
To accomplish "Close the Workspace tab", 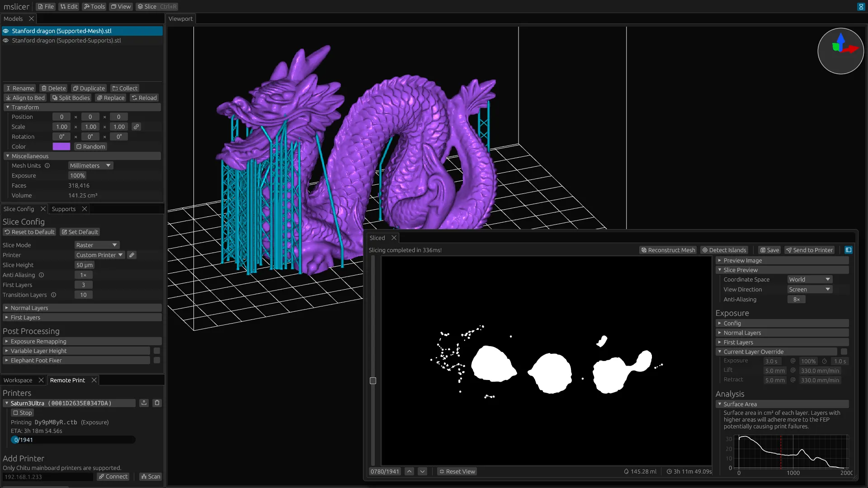I will [x=41, y=380].
